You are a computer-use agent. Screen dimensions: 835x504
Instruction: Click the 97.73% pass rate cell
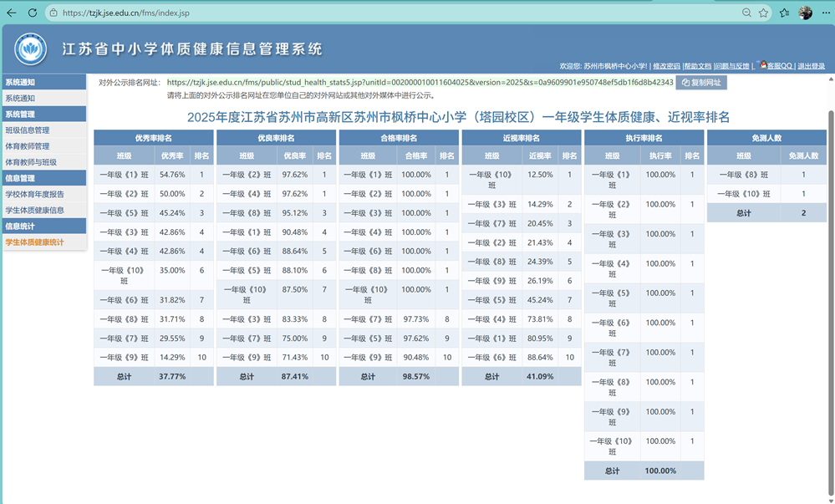[x=416, y=319]
